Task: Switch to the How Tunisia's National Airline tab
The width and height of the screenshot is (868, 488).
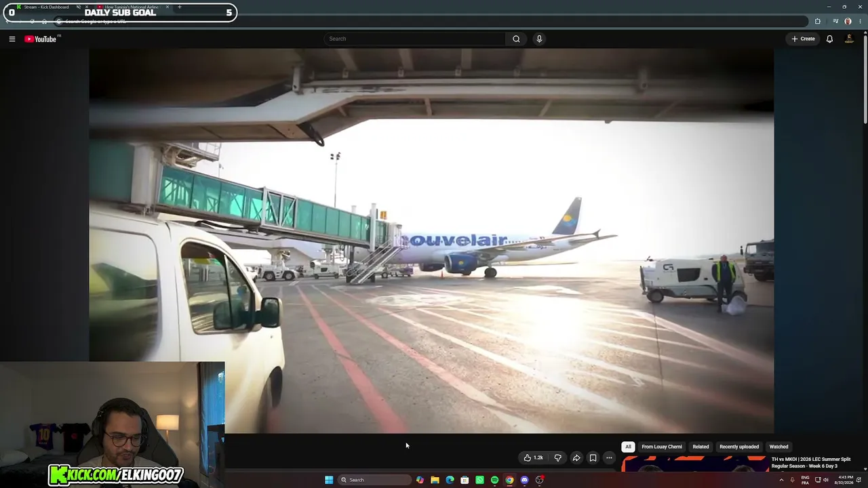Action: (x=132, y=7)
